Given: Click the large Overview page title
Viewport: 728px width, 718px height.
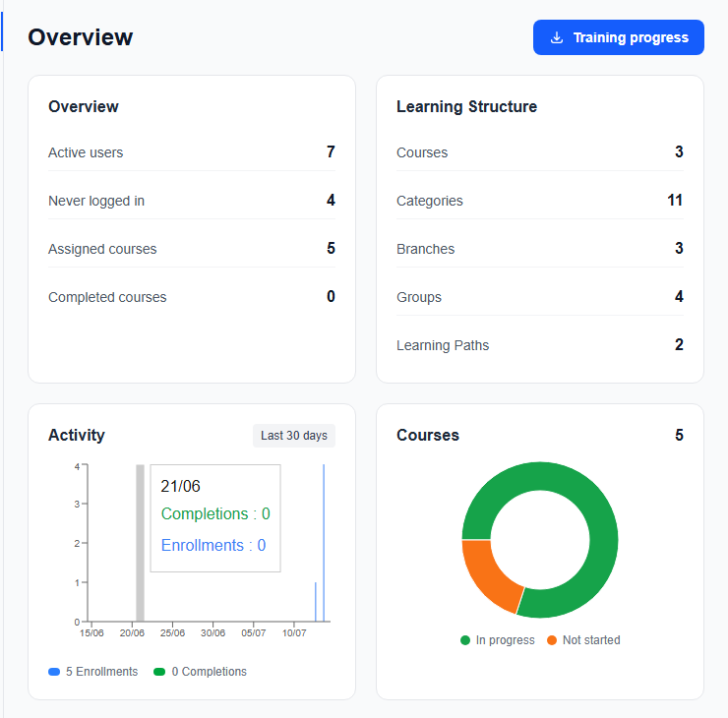Looking at the screenshot, I should coord(81,37).
